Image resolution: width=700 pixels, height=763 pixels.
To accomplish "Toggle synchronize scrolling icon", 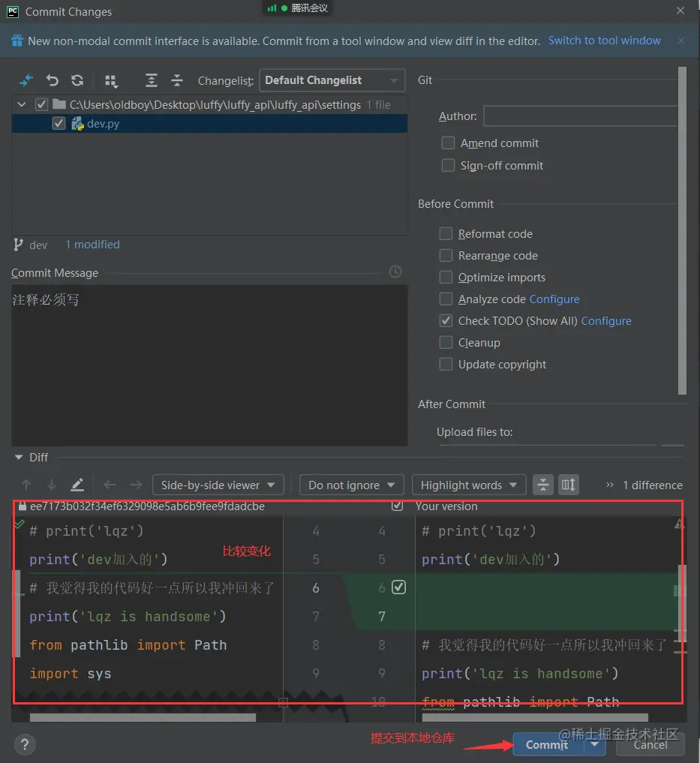I will coord(568,485).
